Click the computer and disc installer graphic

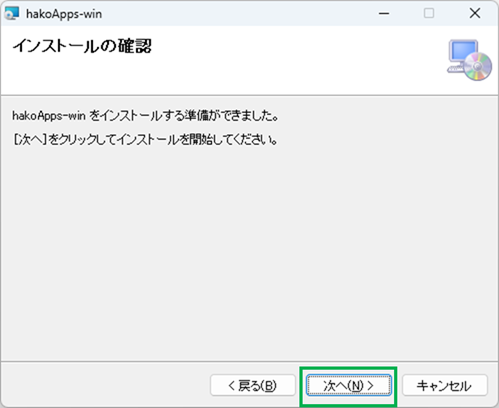469,60
